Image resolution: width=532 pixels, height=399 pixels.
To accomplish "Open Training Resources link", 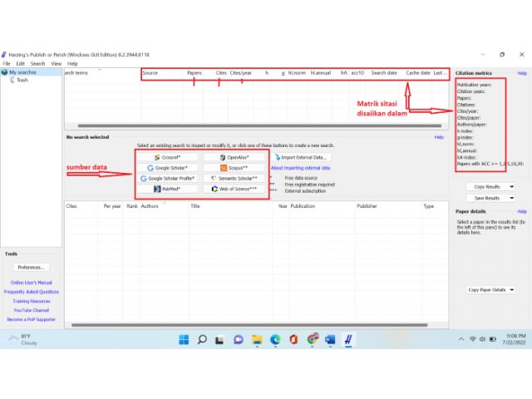I will click(x=32, y=301).
